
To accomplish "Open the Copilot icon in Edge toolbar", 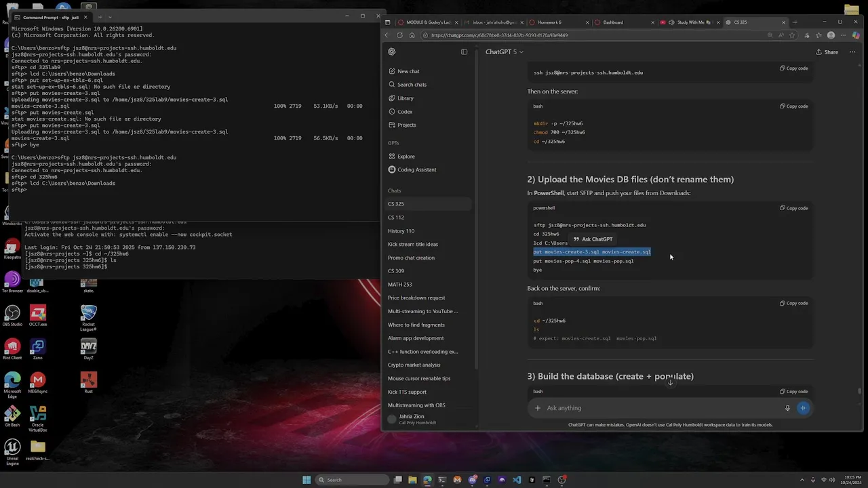I will (x=856, y=35).
